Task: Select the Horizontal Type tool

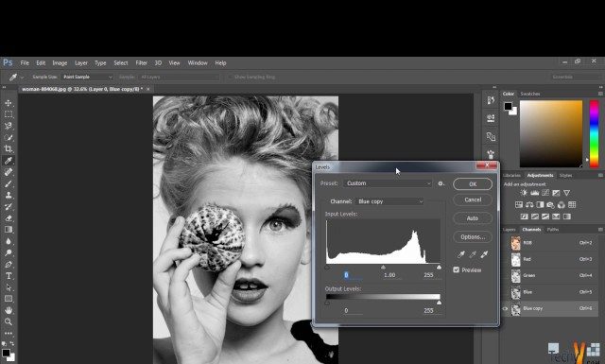Action: pos(9,276)
